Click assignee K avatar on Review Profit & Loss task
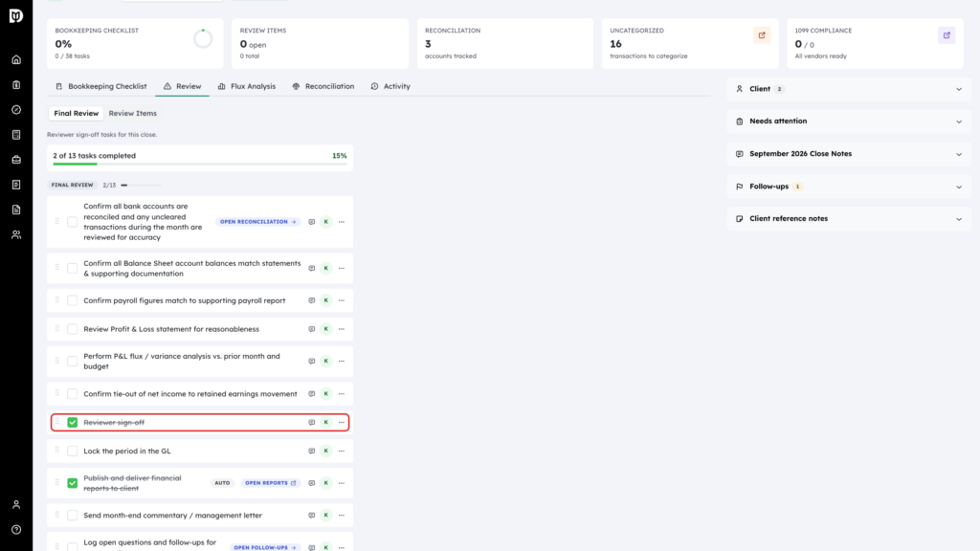This screenshot has height=551, width=980. click(x=326, y=329)
